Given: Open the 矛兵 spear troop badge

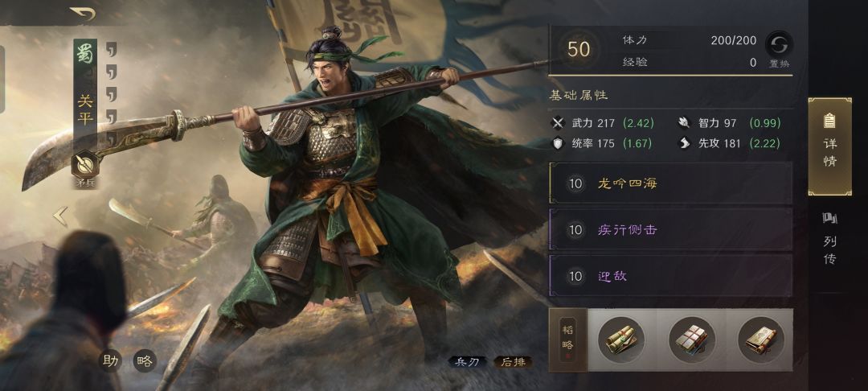Looking at the screenshot, I should click(x=85, y=166).
